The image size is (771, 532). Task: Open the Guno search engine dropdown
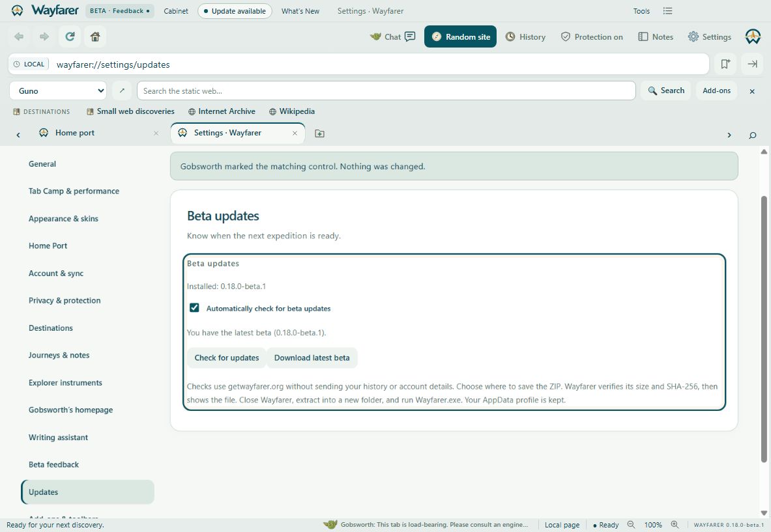[x=58, y=91]
